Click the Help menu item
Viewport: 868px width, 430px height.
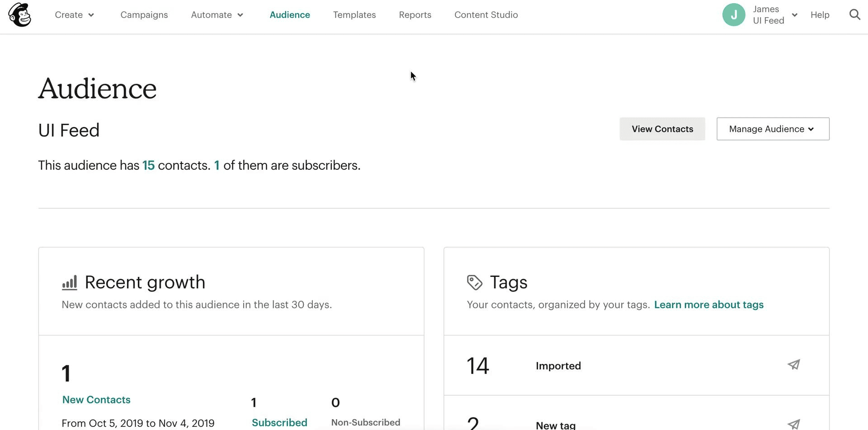820,15
